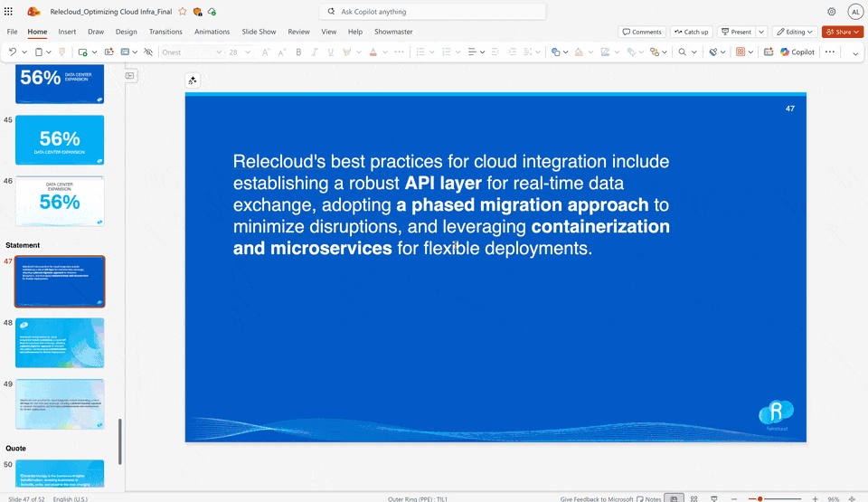Click the AL account avatar
The image size is (868, 502).
pos(855,12)
